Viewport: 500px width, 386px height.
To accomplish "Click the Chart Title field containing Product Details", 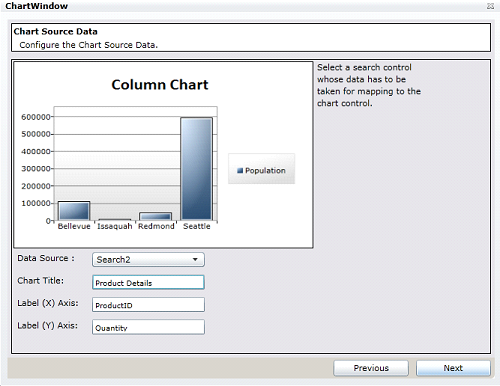I will [x=148, y=282].
